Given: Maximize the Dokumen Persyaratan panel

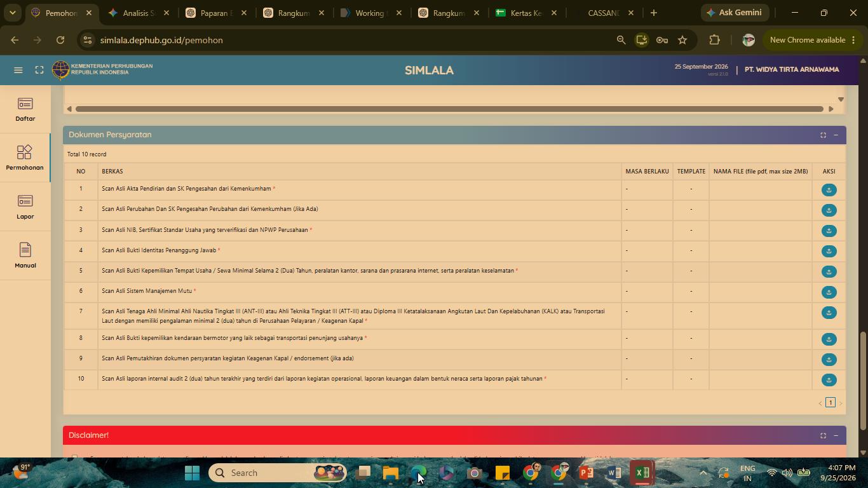Looking at the screenshot, I should pos(823,135).
